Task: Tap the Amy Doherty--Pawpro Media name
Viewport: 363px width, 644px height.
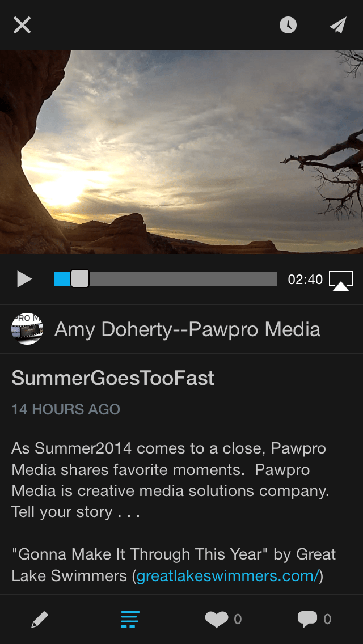Action: click(187, 329)
